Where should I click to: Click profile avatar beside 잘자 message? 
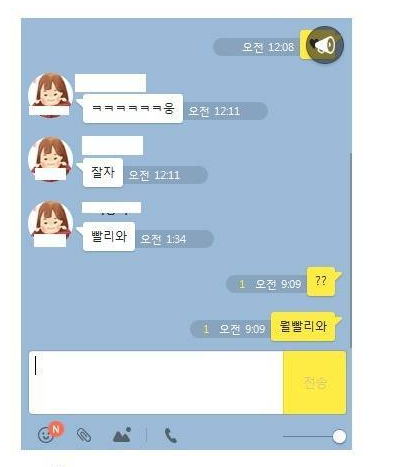tap(51, 159)
